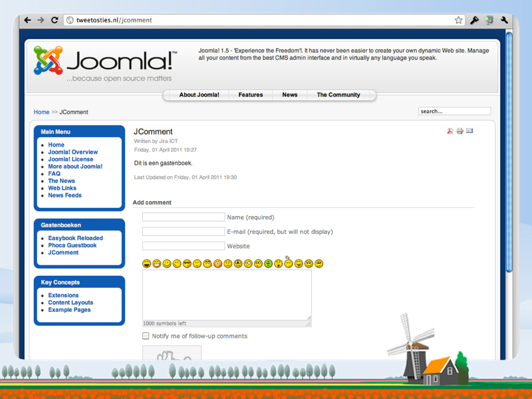Open News Feeds link
Viewport: 532px width, 399px height.
(65, 195)
